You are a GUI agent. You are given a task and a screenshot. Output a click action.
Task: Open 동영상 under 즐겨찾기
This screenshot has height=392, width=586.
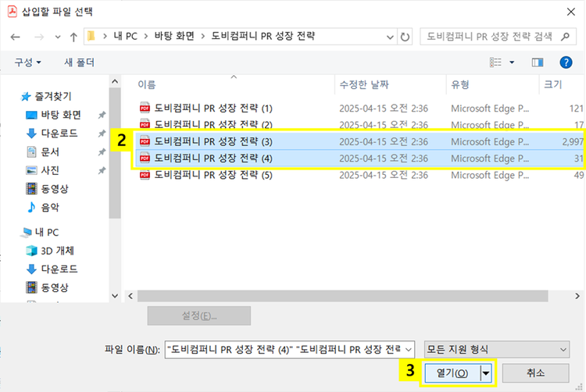click(48, 188)
